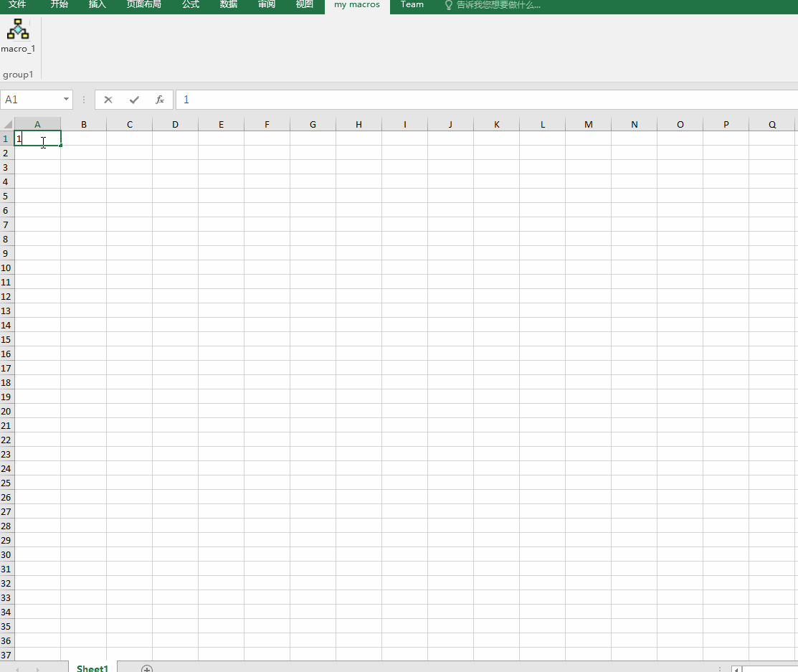The width and height of the screenshot is (798, 672).
Task: Select column K header
Action: (x=497, y=124)
